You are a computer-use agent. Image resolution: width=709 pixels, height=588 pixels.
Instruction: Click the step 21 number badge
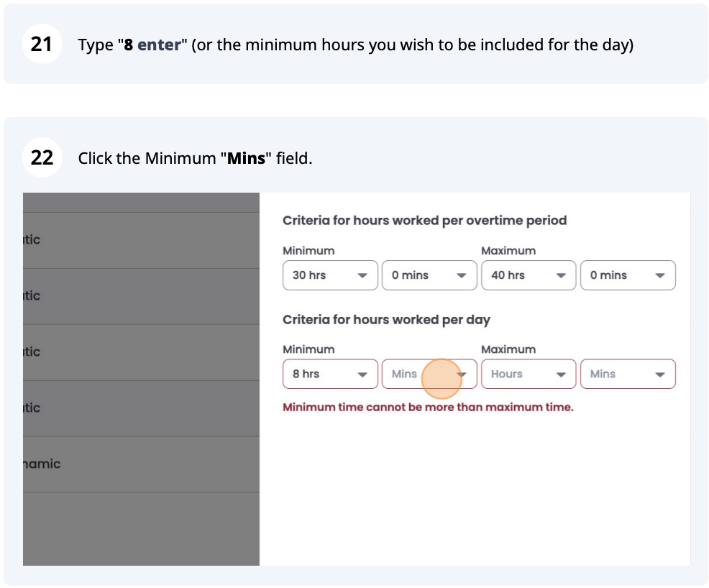click(42, 45)
